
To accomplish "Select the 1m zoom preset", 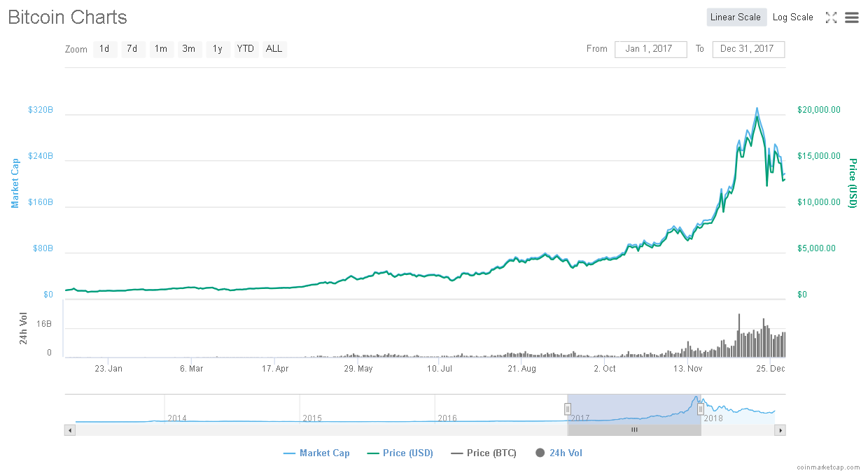I will (x=161, y=49).
